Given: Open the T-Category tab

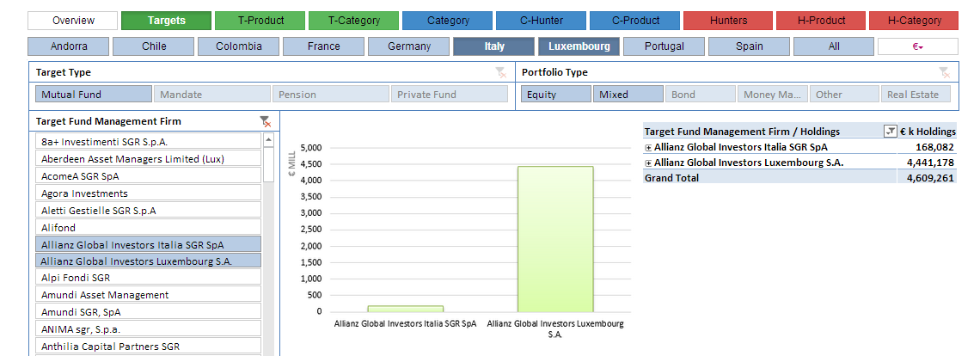Looking at the screenshot, I should [x=354, y=21].
